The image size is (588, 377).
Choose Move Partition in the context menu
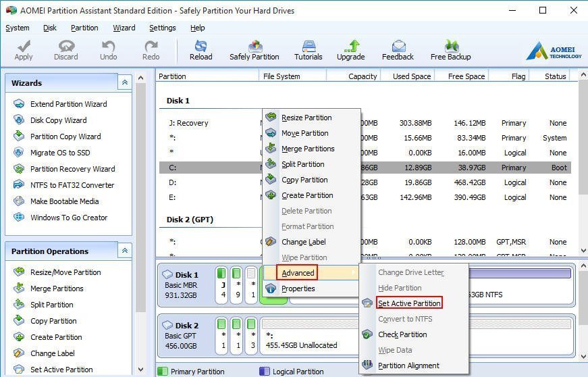311,133
